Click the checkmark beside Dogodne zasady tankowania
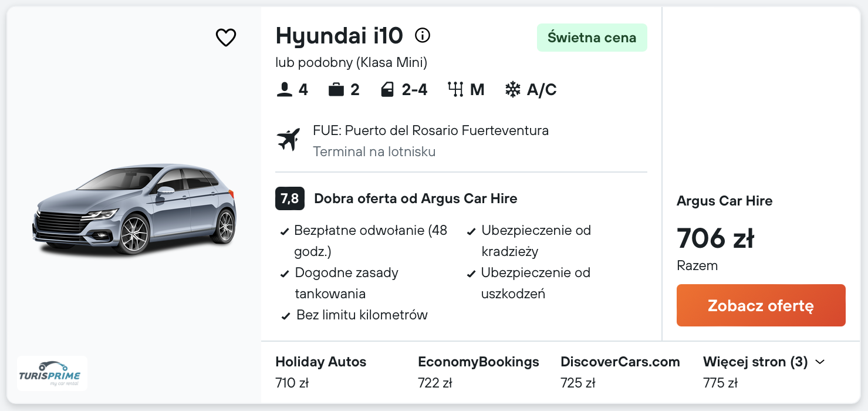This screenshot has width=868, height=411. pyautogui.click(x=285, y=274)
